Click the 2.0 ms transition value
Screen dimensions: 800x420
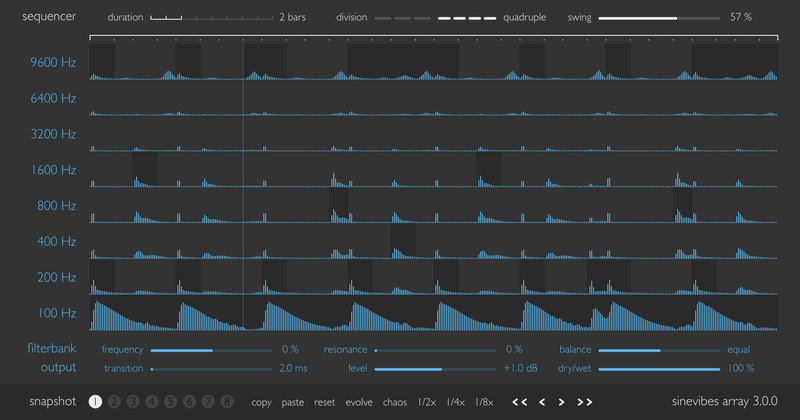293,368
